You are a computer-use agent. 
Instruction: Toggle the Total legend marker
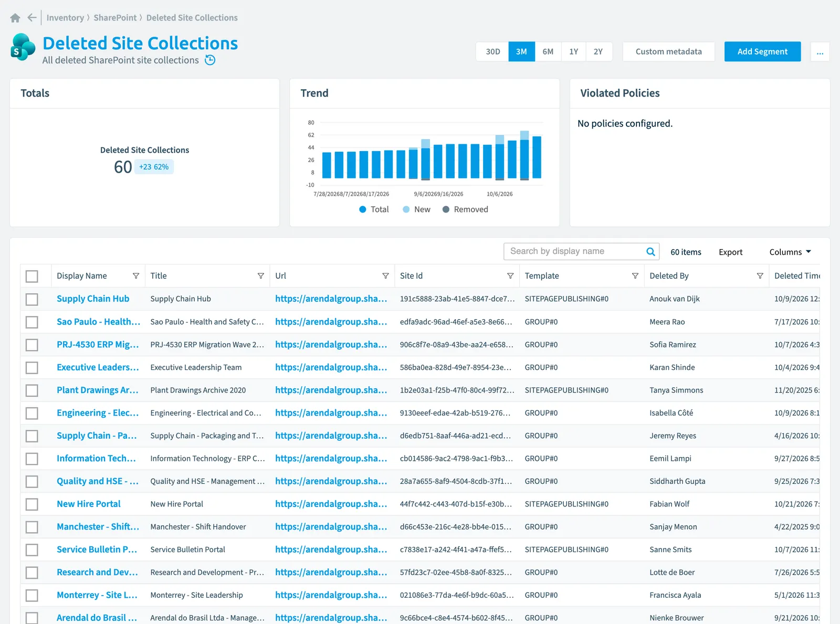[362, 209]
